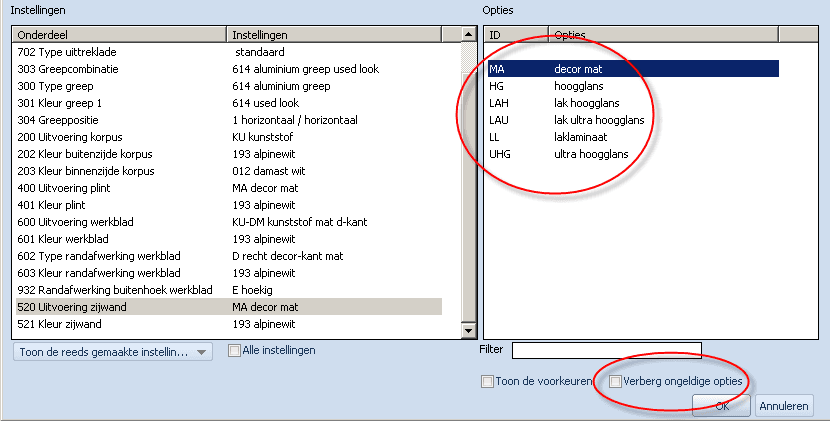Image resolution: width=830 pixels, height=421 pixels.
Task: Toggle the 'Toon de voorkeuren' checkbox
Action: pyautogui.click(x=487, y=381)
